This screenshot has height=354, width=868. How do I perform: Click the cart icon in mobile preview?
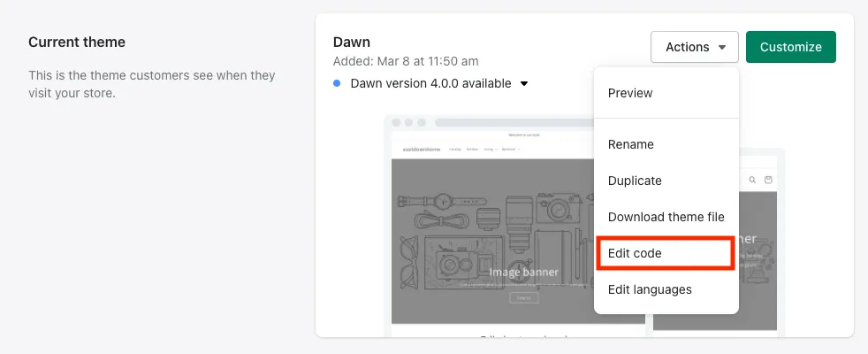(768, 180)
